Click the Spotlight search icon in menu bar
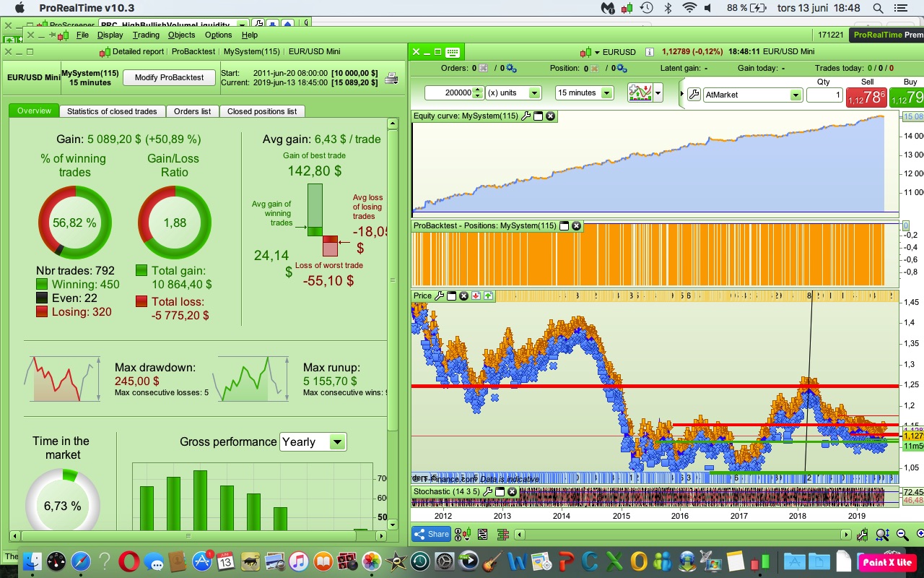 (878, 8)
